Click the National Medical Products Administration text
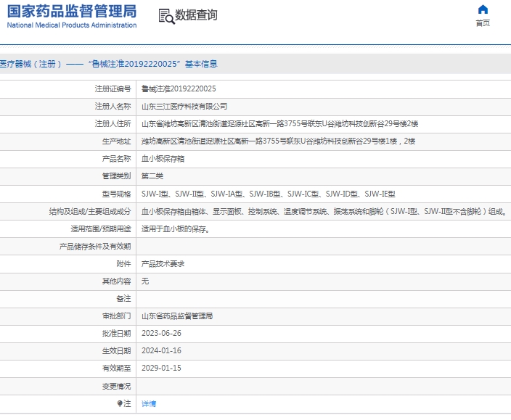The width and height of the screenshot is (511, 420). coord(72,25)
